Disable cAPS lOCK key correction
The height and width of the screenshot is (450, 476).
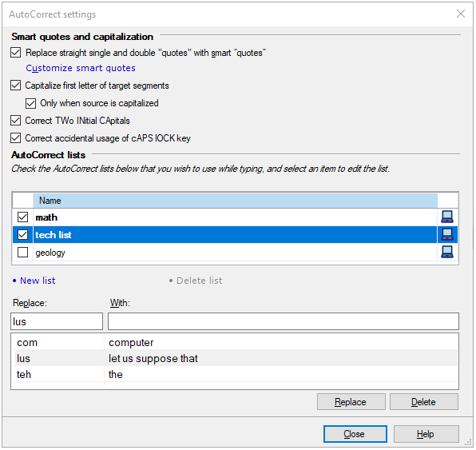(x=16, y=138)
